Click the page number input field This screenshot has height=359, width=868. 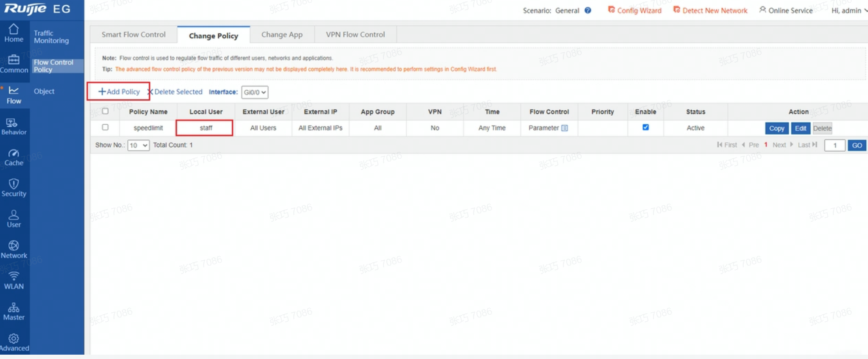(834, 145)
